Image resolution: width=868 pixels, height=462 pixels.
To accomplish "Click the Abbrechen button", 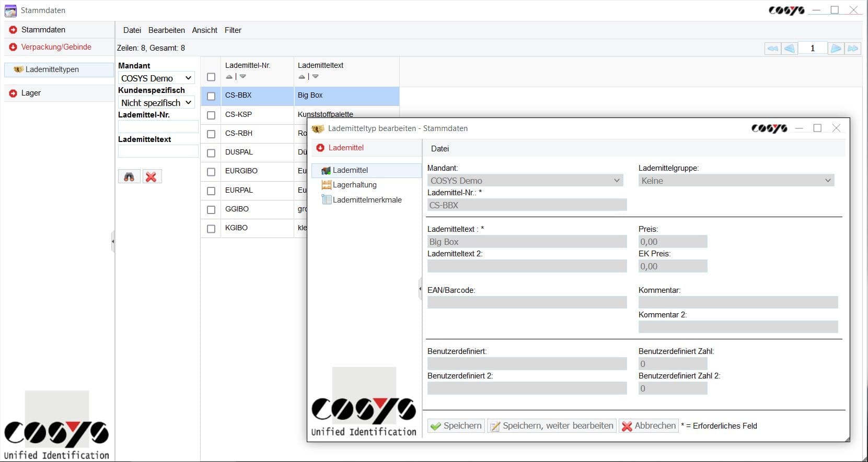I will click(649, 426).
